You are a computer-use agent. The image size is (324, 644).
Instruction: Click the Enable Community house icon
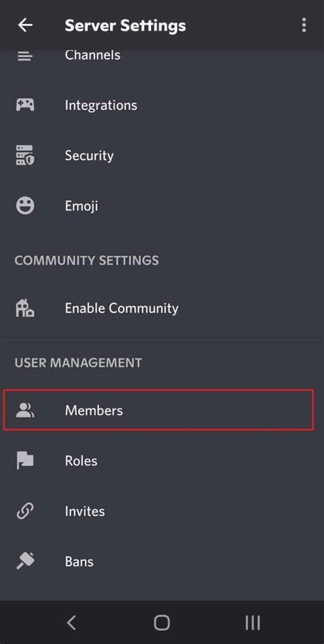[25, 309]
